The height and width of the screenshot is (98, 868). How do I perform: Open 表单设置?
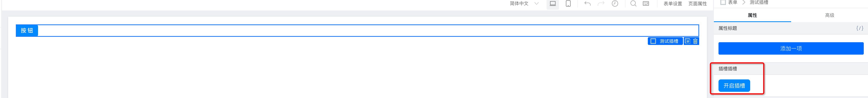point(673,4)
